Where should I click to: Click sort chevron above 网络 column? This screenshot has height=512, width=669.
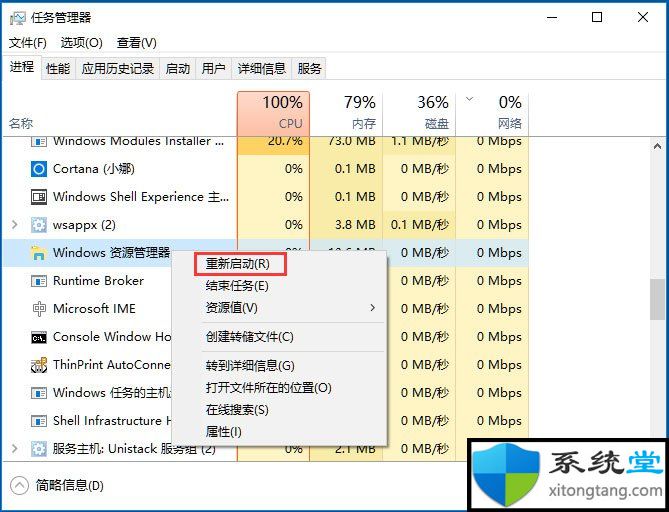pyautogui.click(x=469, y=99)
